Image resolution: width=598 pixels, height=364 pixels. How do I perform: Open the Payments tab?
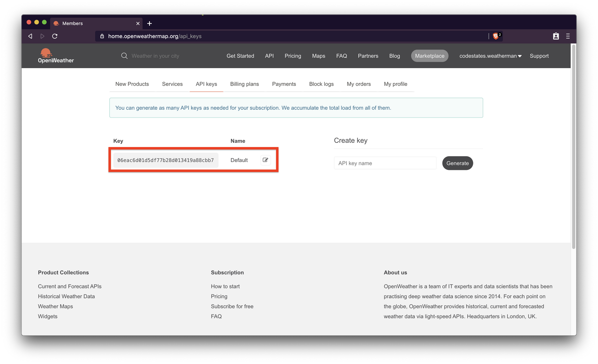(x=284, y=84)
